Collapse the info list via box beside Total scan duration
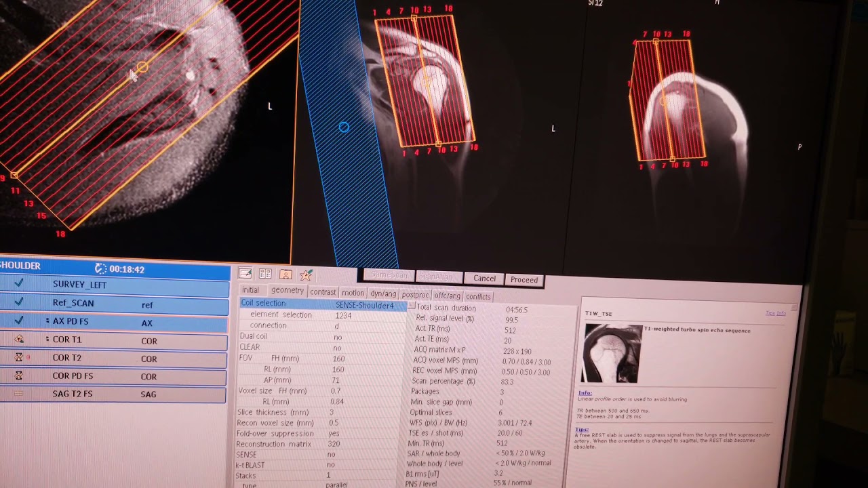The height and width of the screenshot is (488, 868). click(412, 306)
